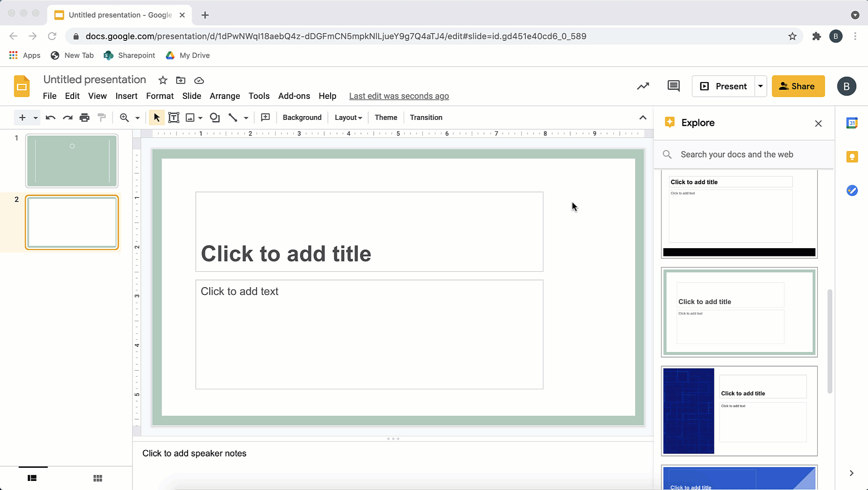This screenshot has height=490, width=868.
Task: Click the Undo icon
Action: tap(50, 118)
